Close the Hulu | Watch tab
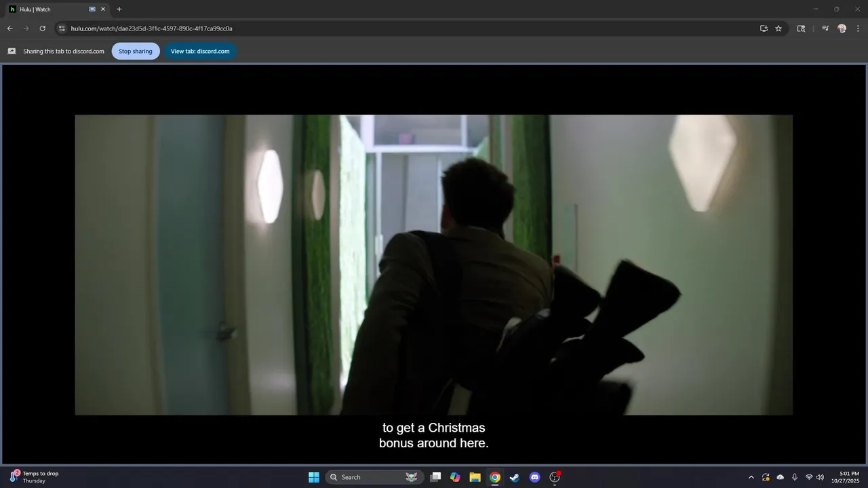 pos(103,9)
